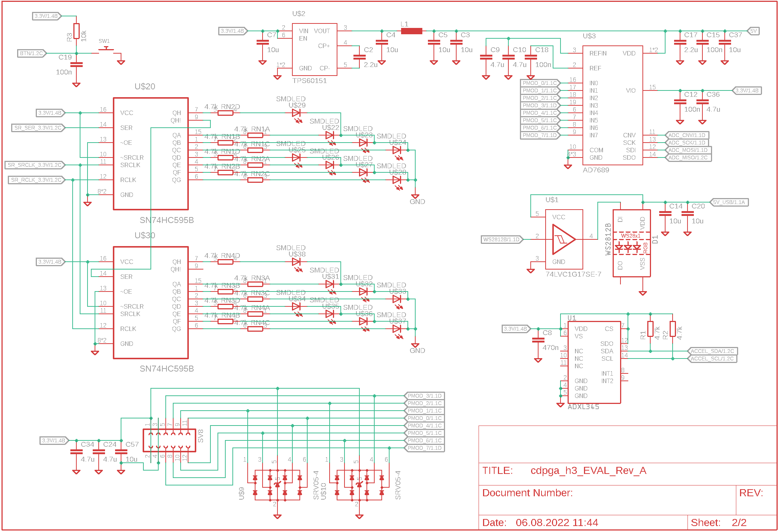
Task: Select the C12 100n capacitor
Action: [x=680, y=102]
